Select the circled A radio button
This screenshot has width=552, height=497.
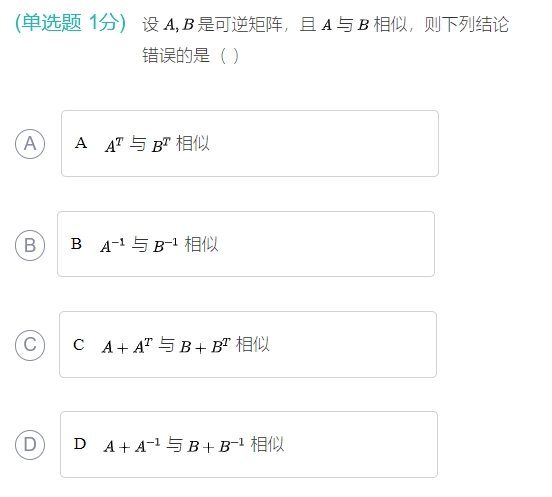click(x=30, y=144)
